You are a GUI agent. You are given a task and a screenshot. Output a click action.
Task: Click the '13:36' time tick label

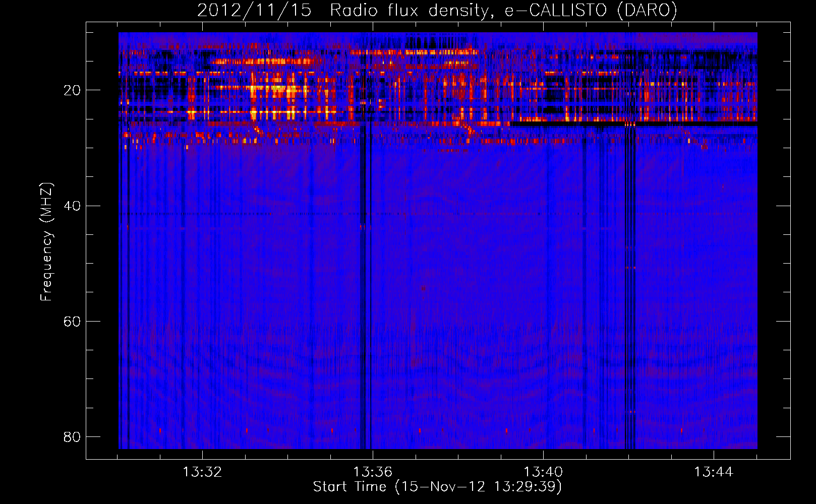coord(373,472)
